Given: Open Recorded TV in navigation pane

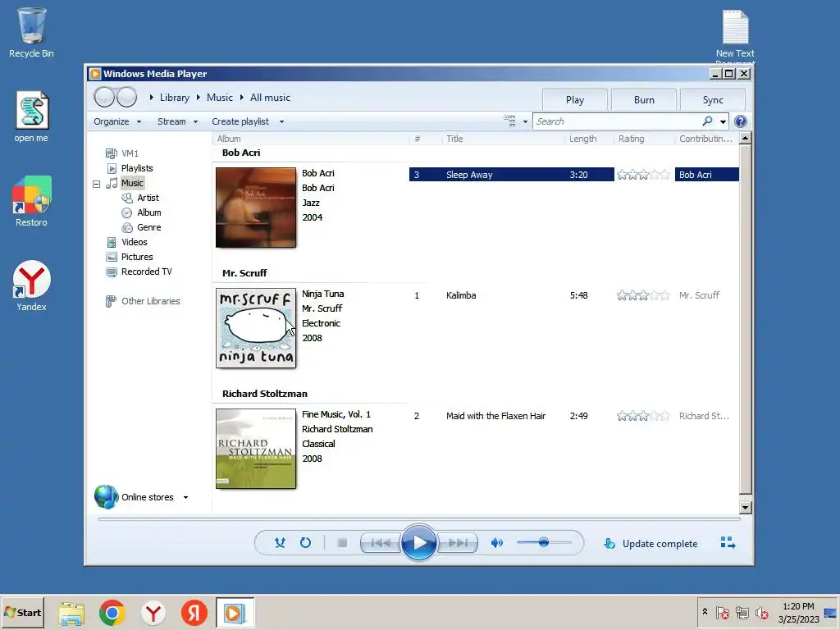Looking at the screenshot, I should [146, 272].
